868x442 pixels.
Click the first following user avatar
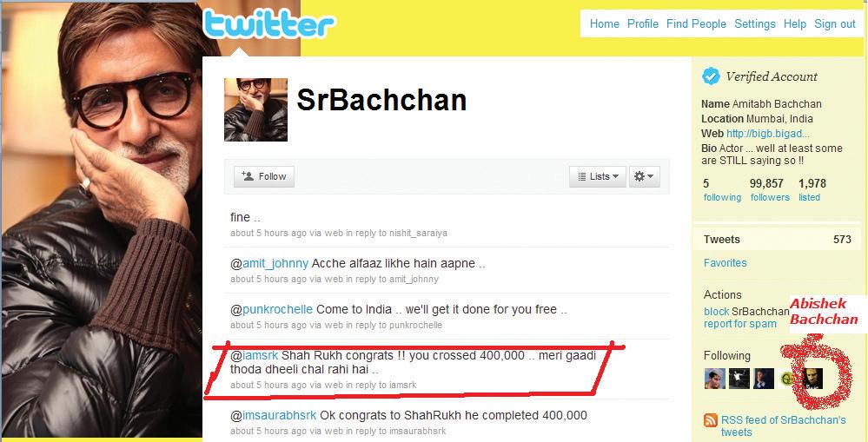point(715,379)
